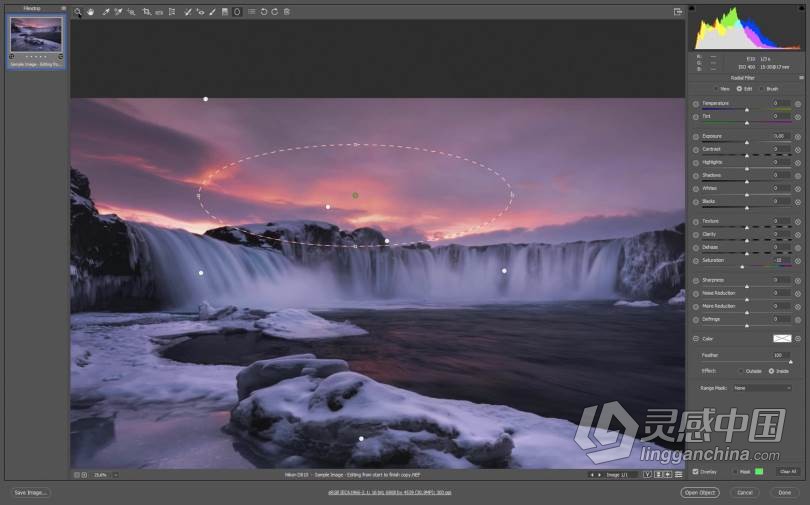Click the minus icon beside Contrast
The height and width of the screenshot is (505, 810).
[695, 150]
